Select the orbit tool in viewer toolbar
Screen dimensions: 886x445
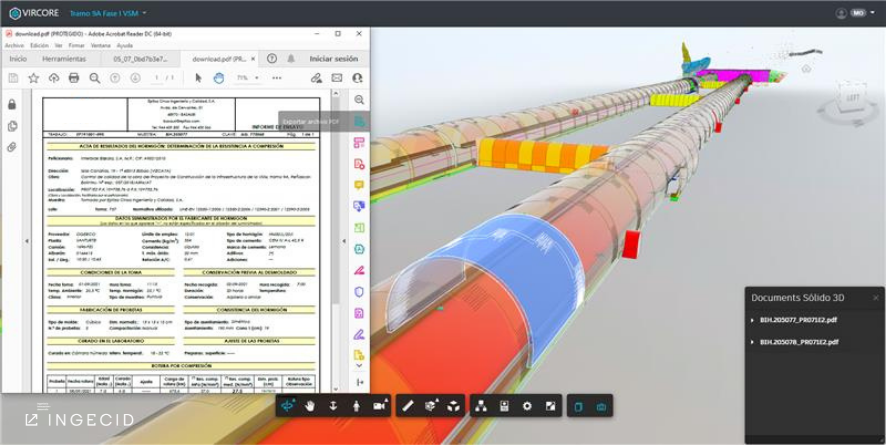click(288, 406)
